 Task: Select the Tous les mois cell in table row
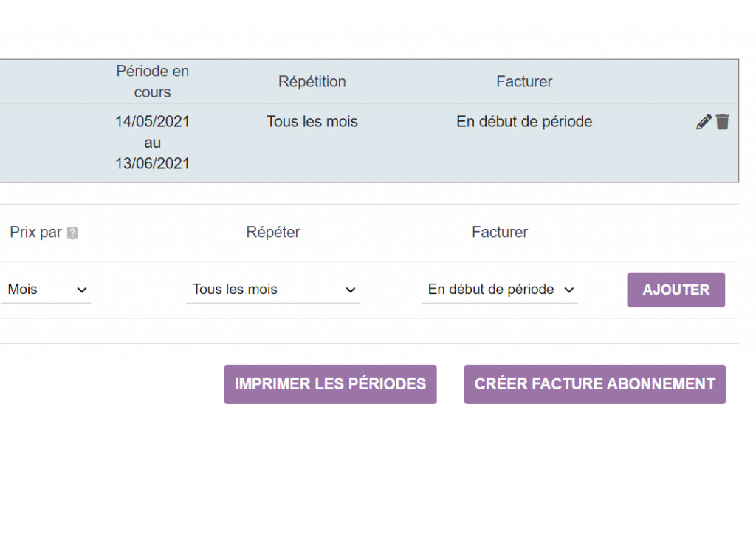[312, 122]
